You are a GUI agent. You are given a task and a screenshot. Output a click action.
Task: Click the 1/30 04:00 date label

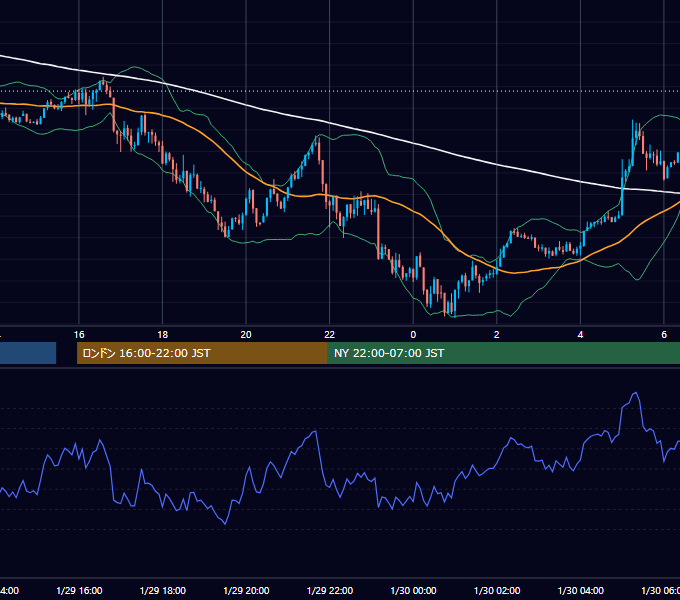tap(581, 591)
